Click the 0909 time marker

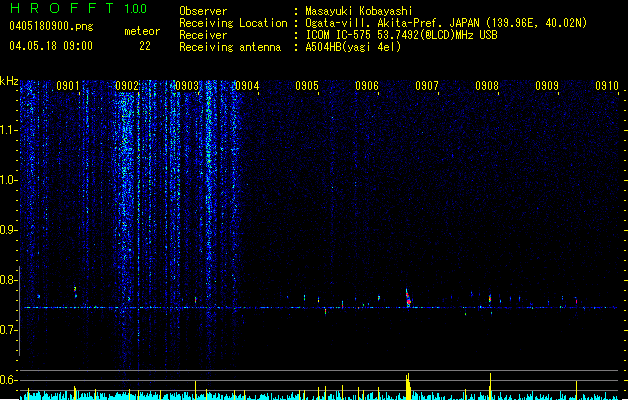point(547,86)
